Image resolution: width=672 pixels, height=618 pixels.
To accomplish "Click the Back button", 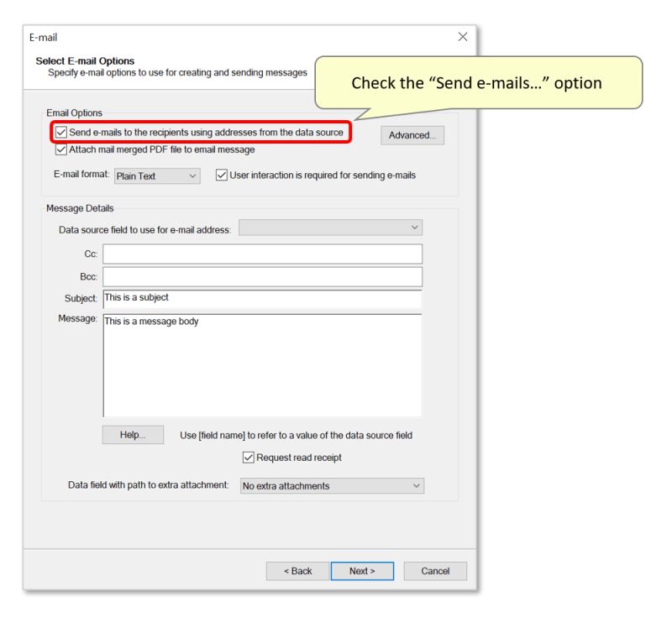I will (297, 570).
